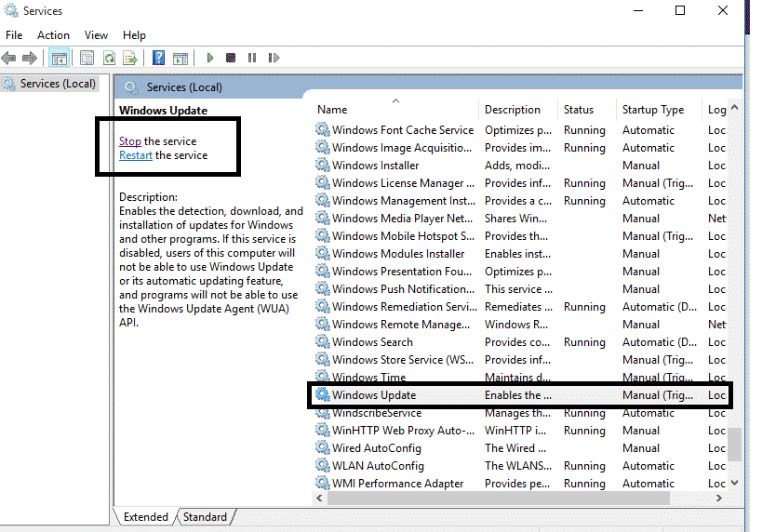The width and height of the screenshot is (762, 532).
Task: Select the Windows License Manager service
Action: click(x=520, y=183)
